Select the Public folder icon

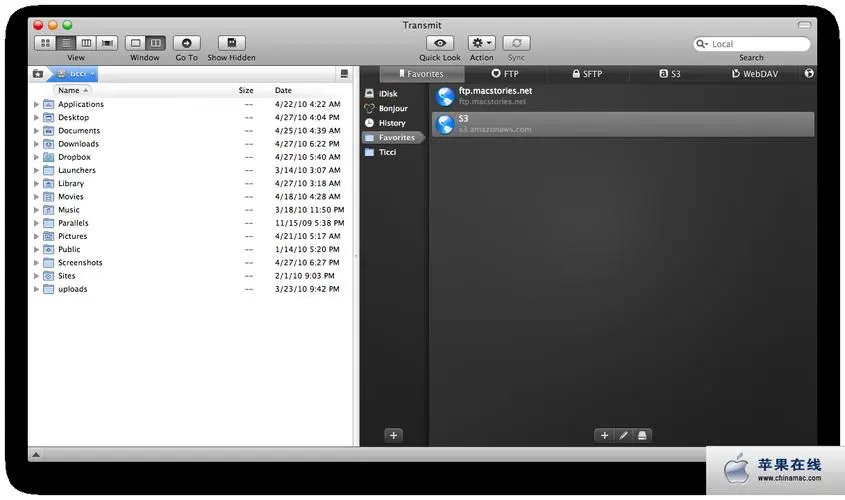click(49, 249)
